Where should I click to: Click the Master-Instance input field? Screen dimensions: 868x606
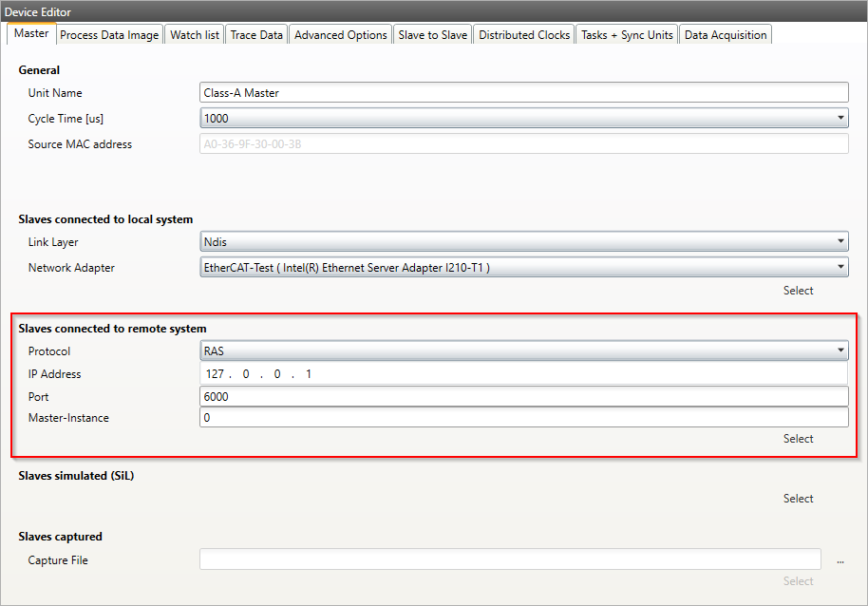[x=522, y=418]
